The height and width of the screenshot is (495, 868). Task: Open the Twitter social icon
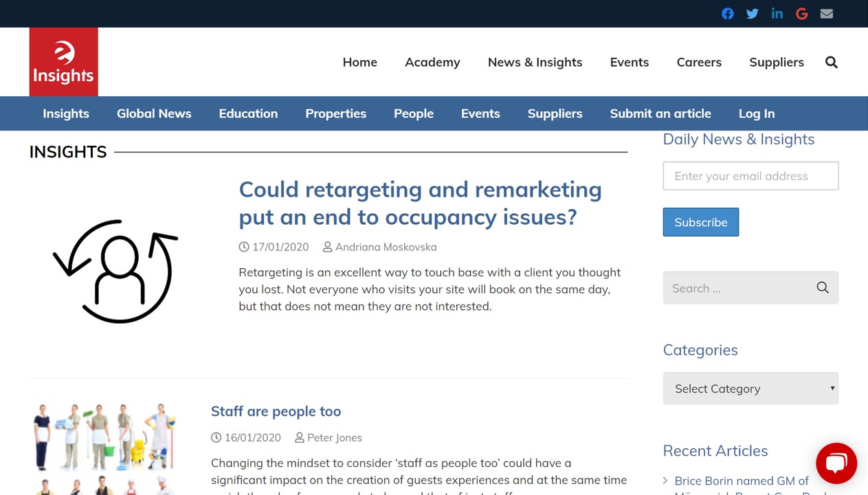pos(752,14)
